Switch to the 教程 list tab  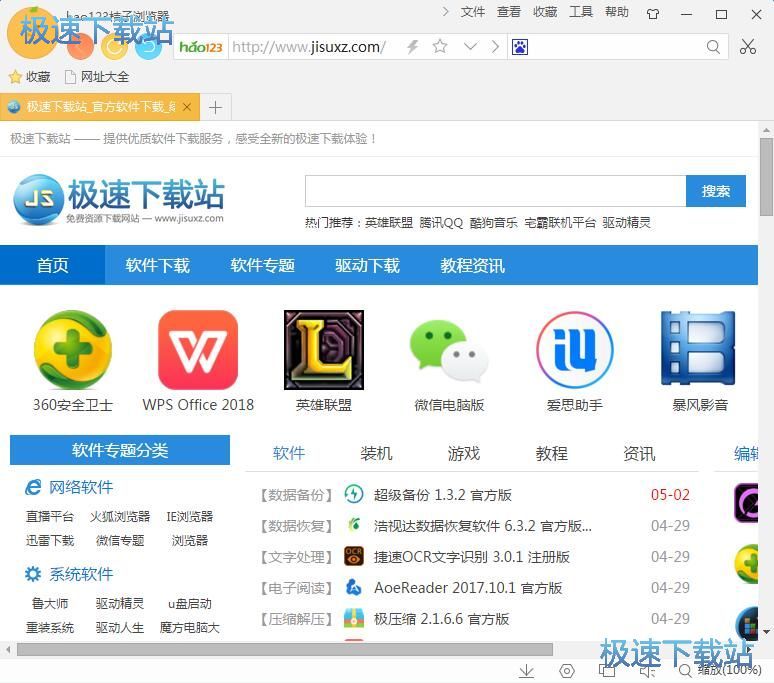(551, 453)
